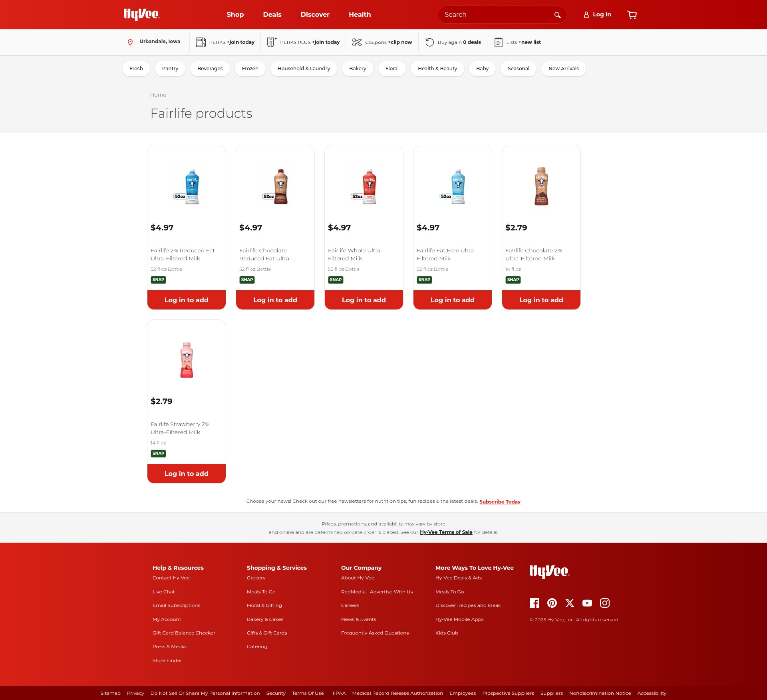Screen dimensions: 767x700
Task: Open Hy-Vee Instagram icon
Action: coord(605,603)
